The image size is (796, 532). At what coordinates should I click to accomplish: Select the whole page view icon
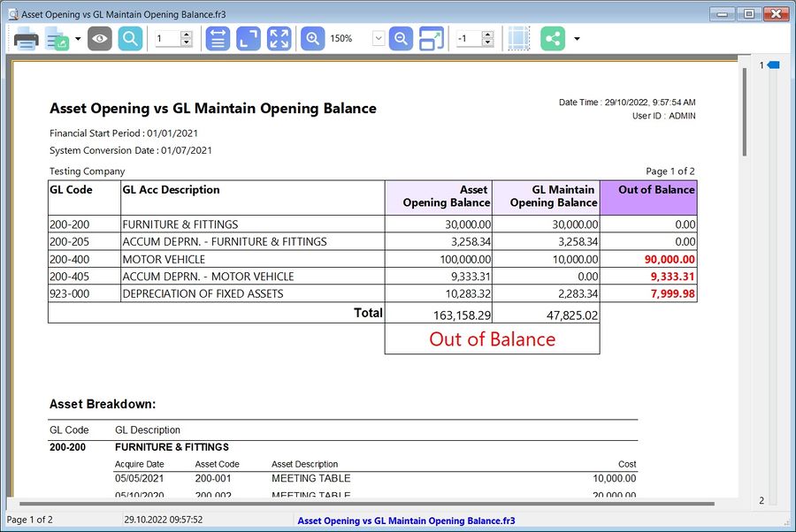(x=249, y=39)
